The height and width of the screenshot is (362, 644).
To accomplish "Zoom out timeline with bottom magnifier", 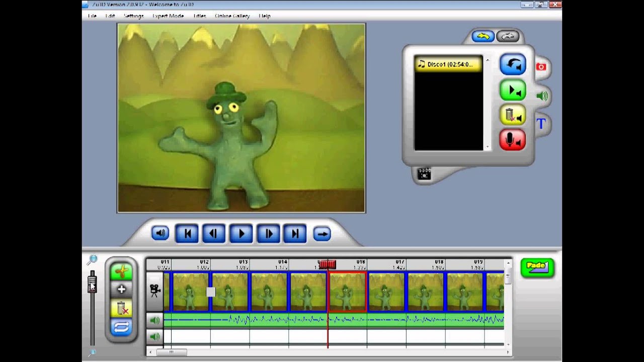I will (x=92, y=352).
